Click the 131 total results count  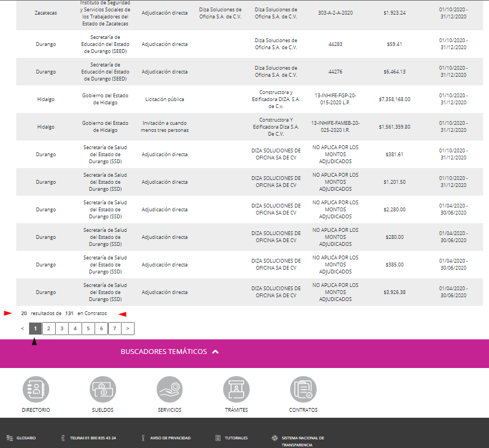coord(69,313)
